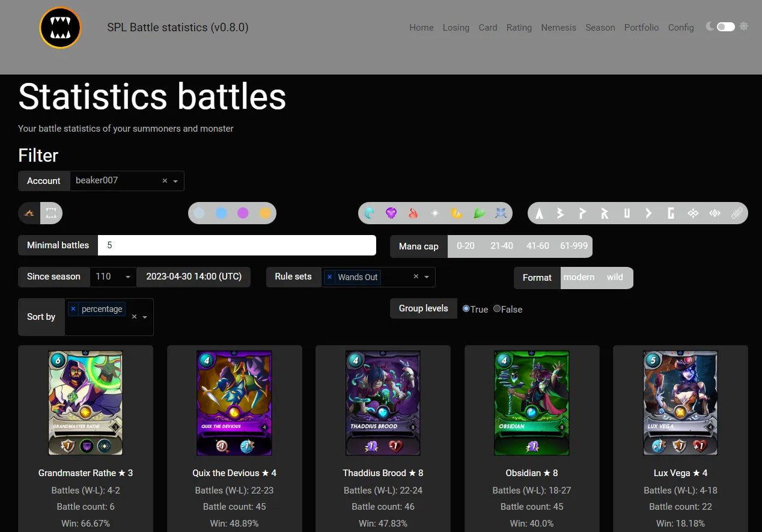Expand the Rule sets dropdown arrow
This screenshot has height=532, width=762.
427,277
